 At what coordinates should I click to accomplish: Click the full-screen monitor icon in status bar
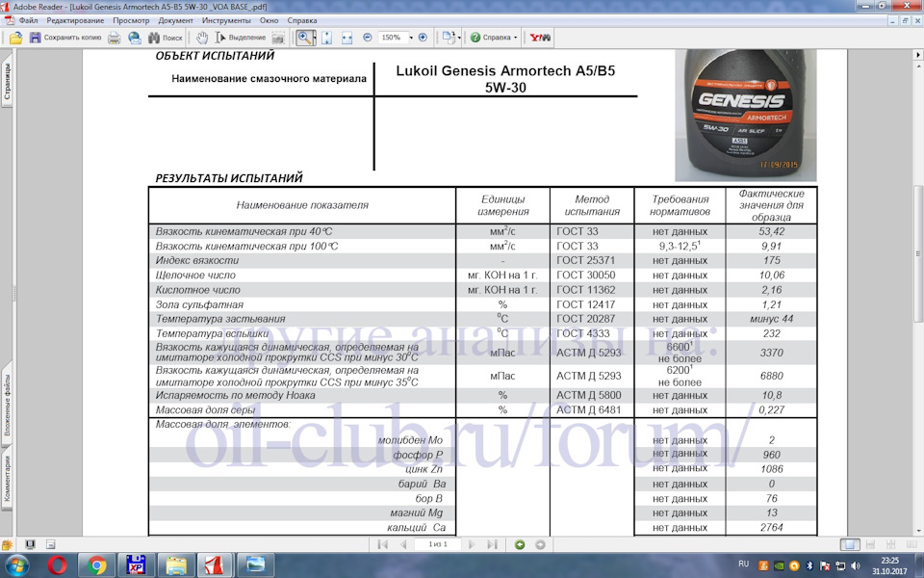[30, 544]
